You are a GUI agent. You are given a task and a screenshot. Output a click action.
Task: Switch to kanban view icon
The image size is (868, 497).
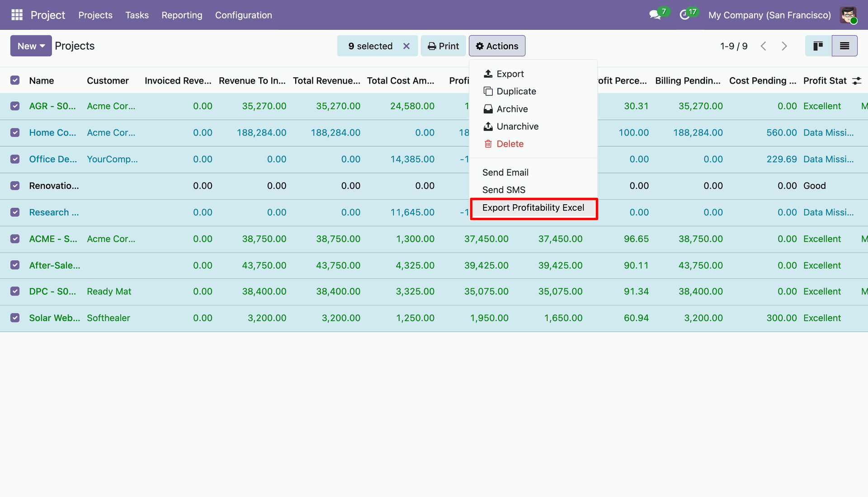(x=818, y=46)
